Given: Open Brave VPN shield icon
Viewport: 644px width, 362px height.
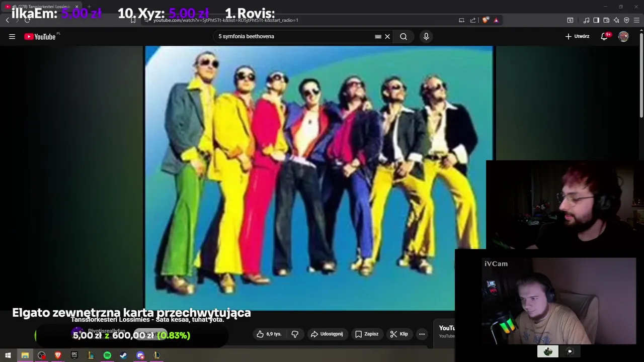Looking at the screenshot, I should (x=626, y=20).
